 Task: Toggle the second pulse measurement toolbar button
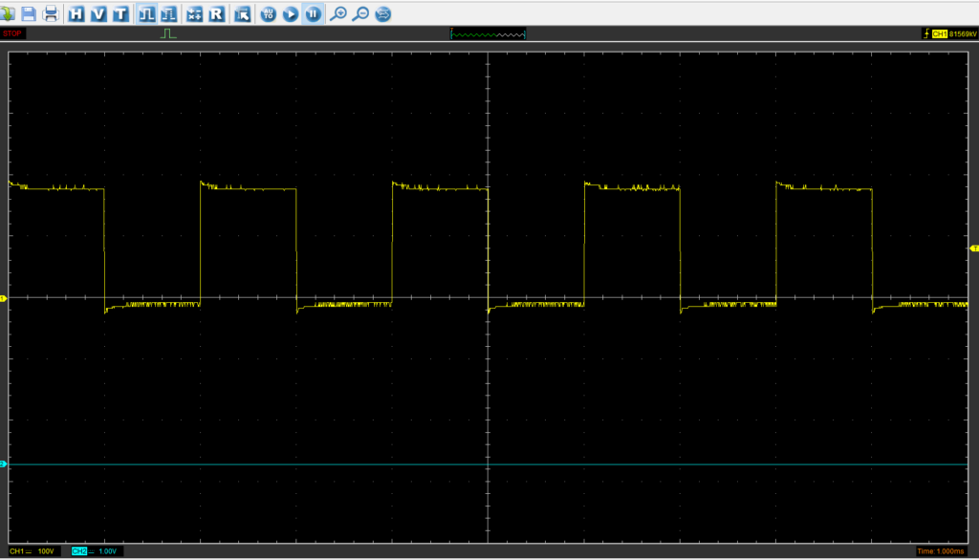click(x=168, y=13)
